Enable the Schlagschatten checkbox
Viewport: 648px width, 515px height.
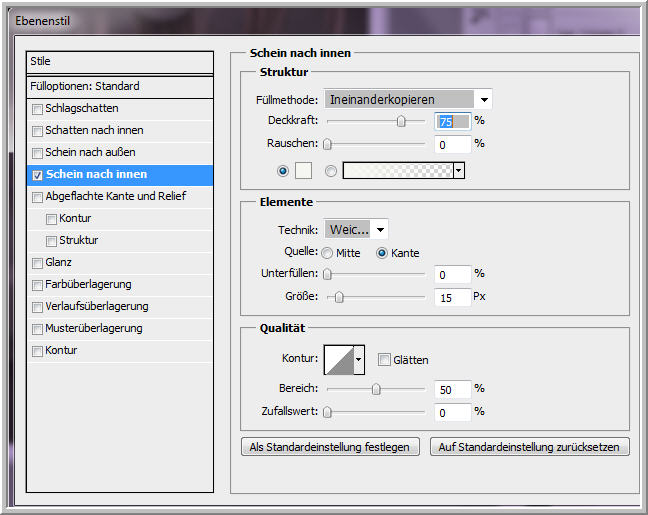[37, 109]
